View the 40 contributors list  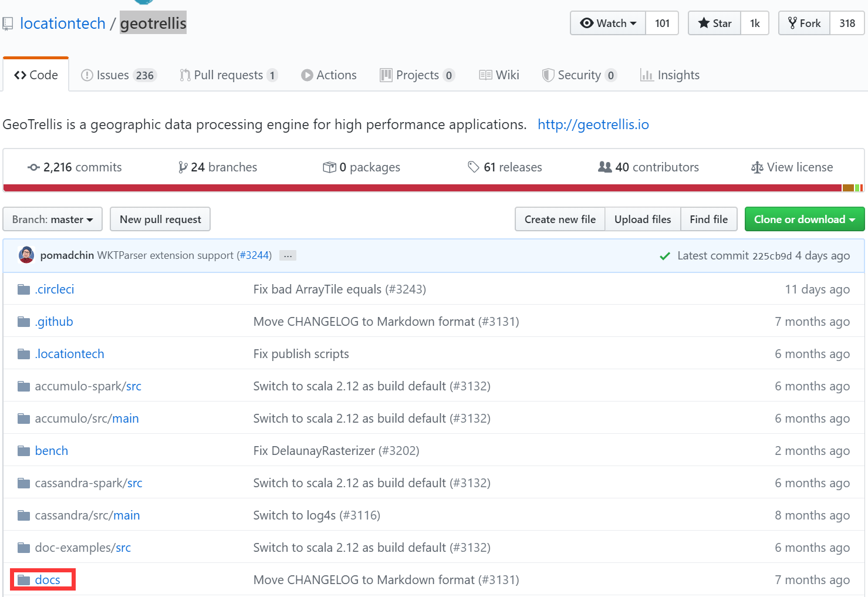tap(649, 167)
